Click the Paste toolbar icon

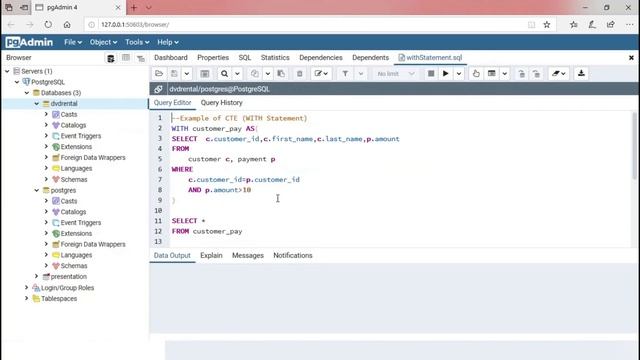281,74
